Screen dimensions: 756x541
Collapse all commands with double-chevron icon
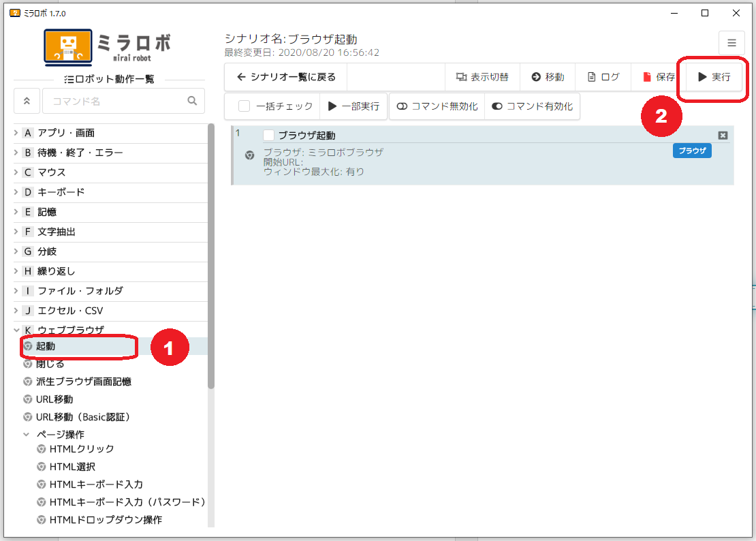pos(27,101)
